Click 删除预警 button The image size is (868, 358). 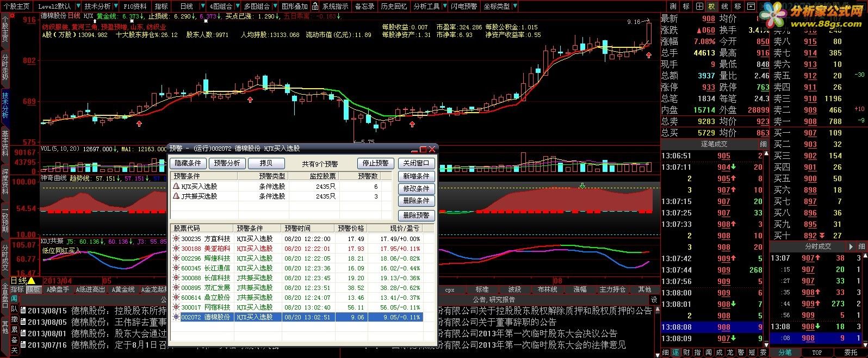416,215
